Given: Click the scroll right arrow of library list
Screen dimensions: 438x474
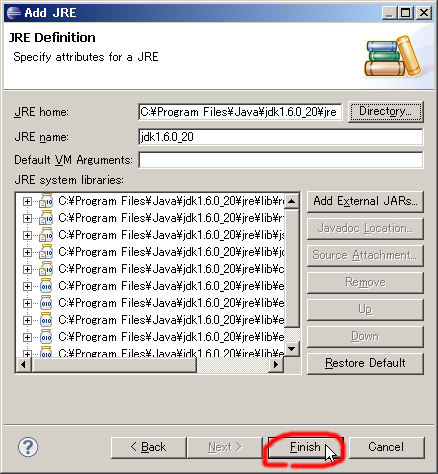Looking at the screenshot, I should pyautogui.click(x=276, y=365).
